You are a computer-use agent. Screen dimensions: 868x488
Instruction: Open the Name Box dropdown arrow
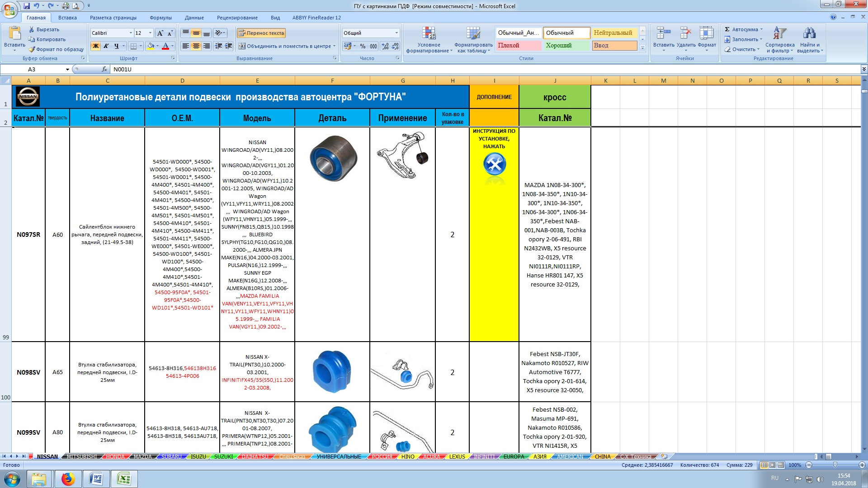[67, 70]
